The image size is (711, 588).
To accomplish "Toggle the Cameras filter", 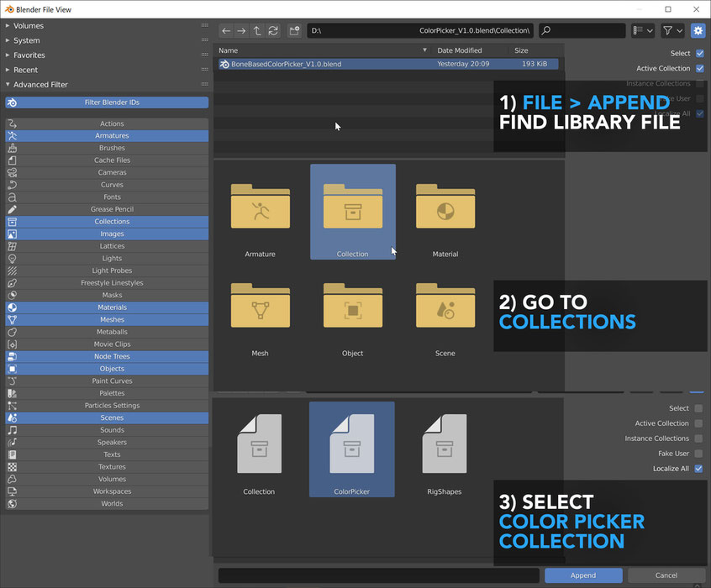I will point(107,172).
